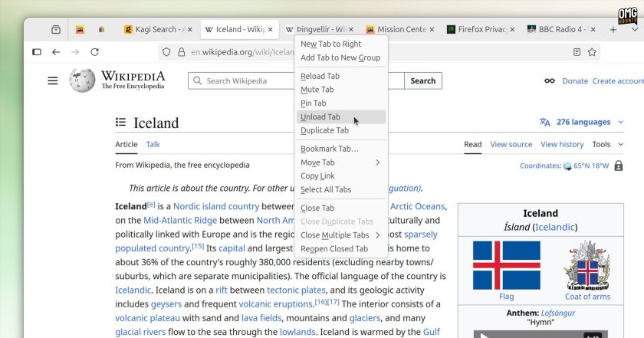Open the Create account link
Screen dimensions: 644x338
[618, 81]
